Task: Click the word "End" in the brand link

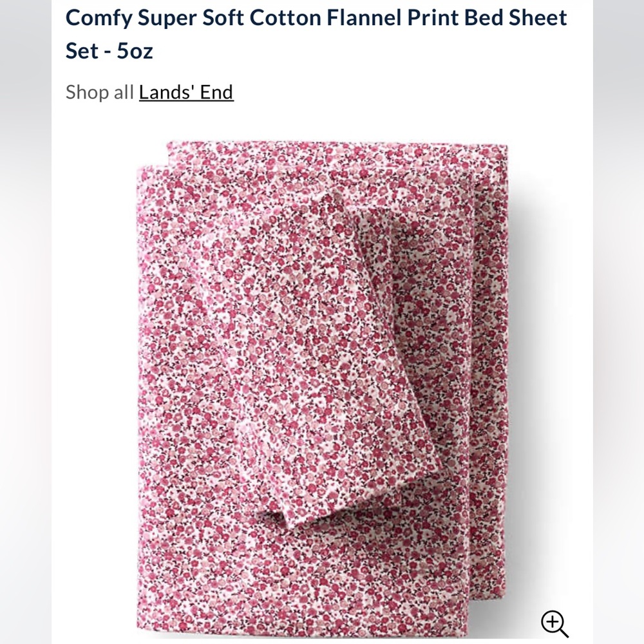Action: pyautogui.click(x=216, y=93)
